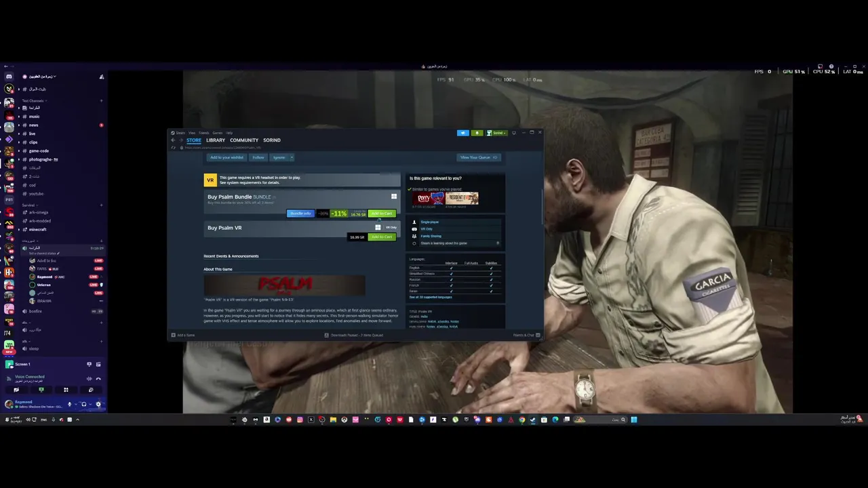868x488 pixels.
Task: Mute microphone in Discord user panel
Action: tap(69, 404)
